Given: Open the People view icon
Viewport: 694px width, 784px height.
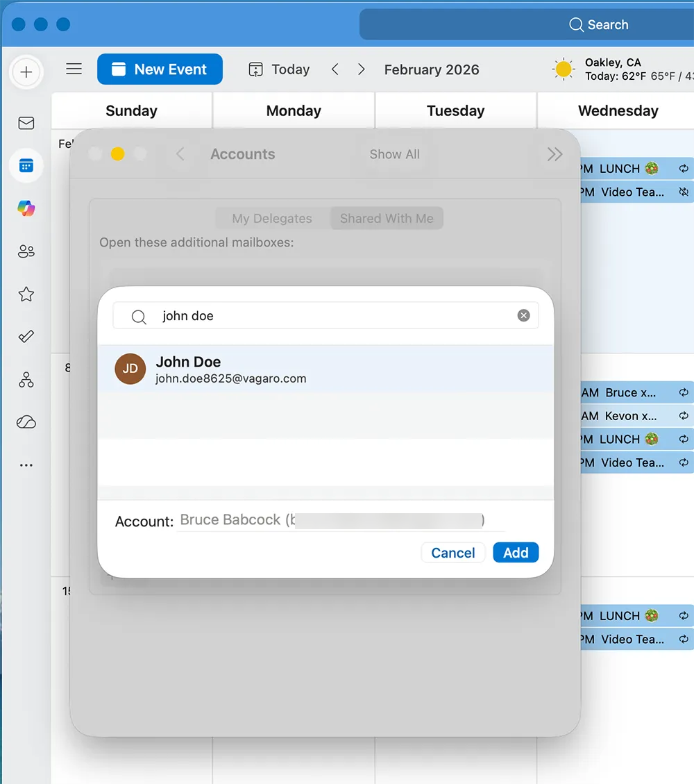Looking at the screenshot, I should pos(26,251).
